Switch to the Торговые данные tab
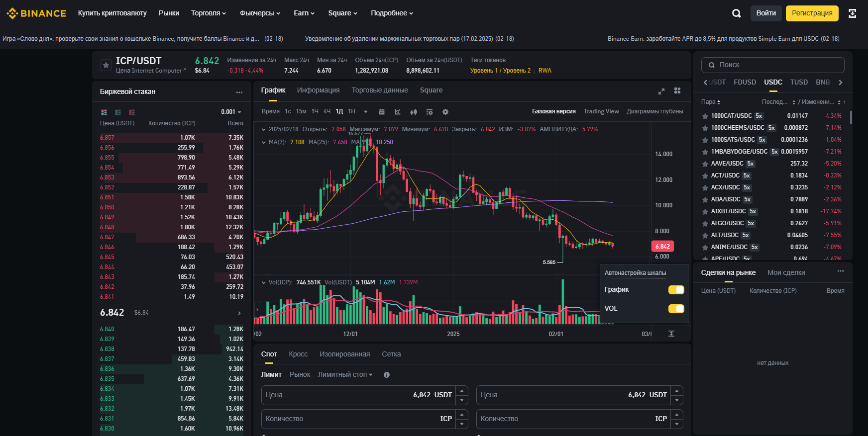868x436 pixels. [380, 90]
